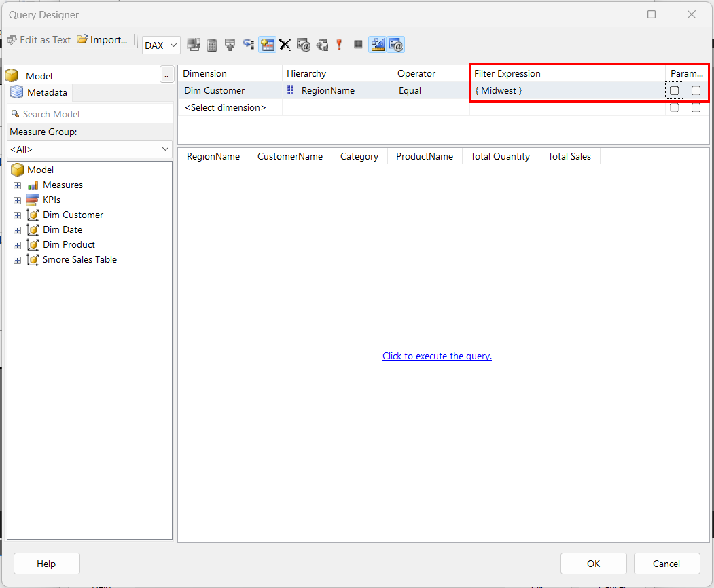This screenshot has height=588, width=714.
Task: Click the 'Click to execute the query' link
Action: coord(437,356)
